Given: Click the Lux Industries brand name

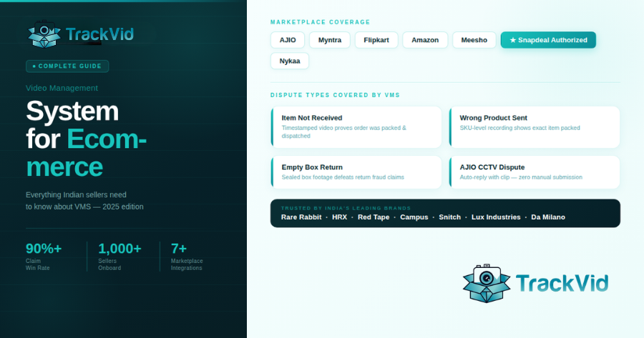Looking at the screenshot, I should pos(496,217).
